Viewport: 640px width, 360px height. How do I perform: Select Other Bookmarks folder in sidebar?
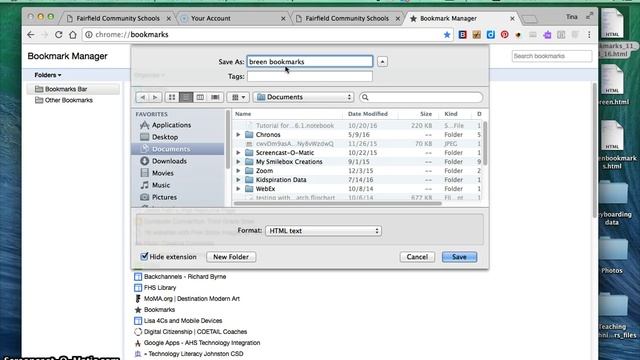coord(69,100)
